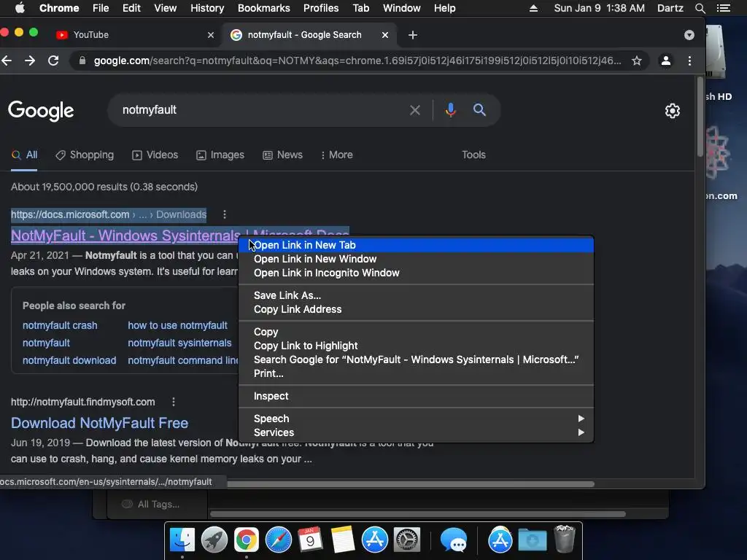Open the History menu
Image resolution: width=747 pixels, height=560 pixels.
pos(207,8)
